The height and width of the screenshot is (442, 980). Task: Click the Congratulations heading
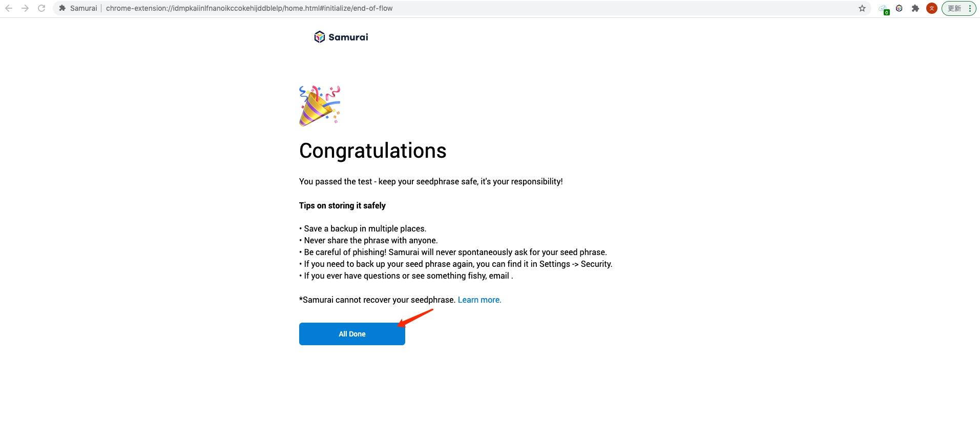click(372, 151)
